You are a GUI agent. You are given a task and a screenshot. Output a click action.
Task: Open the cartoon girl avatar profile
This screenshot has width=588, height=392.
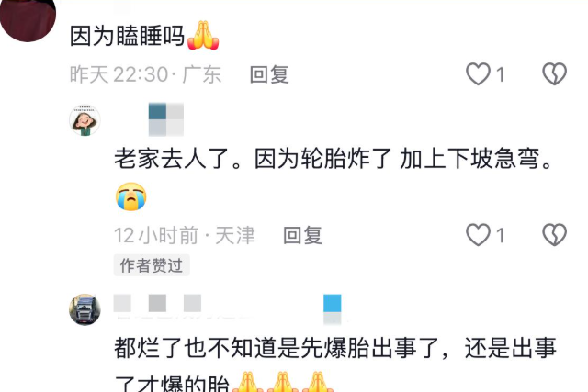(85, 120)
